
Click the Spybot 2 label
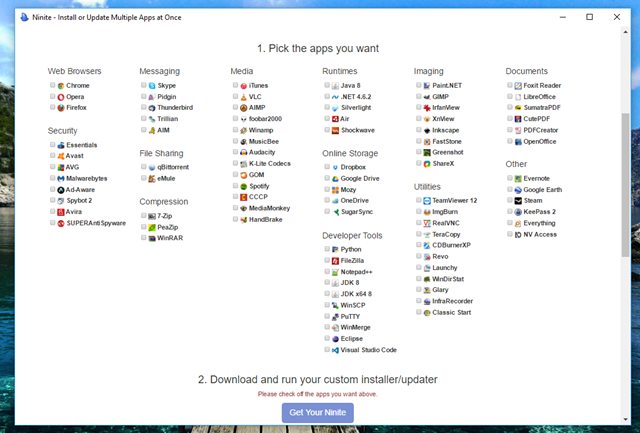point(79,201)
